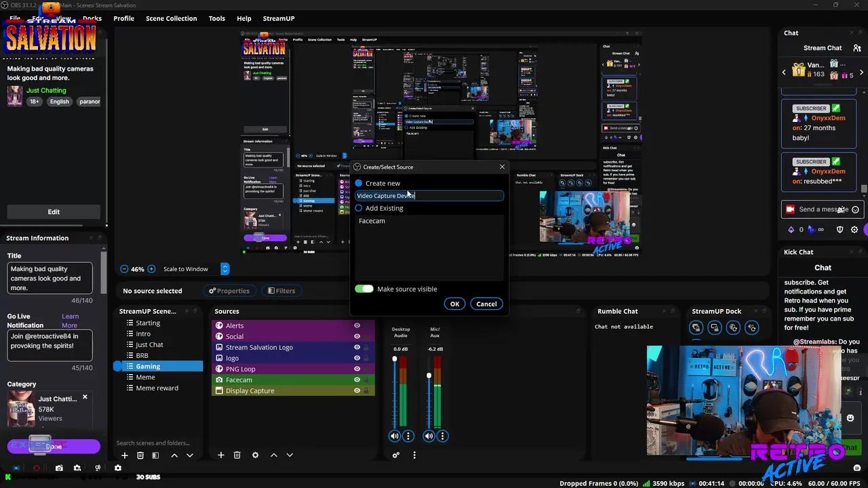Add a new scene with the plus icon
The image size is (868, 488).
pos(124,455)
